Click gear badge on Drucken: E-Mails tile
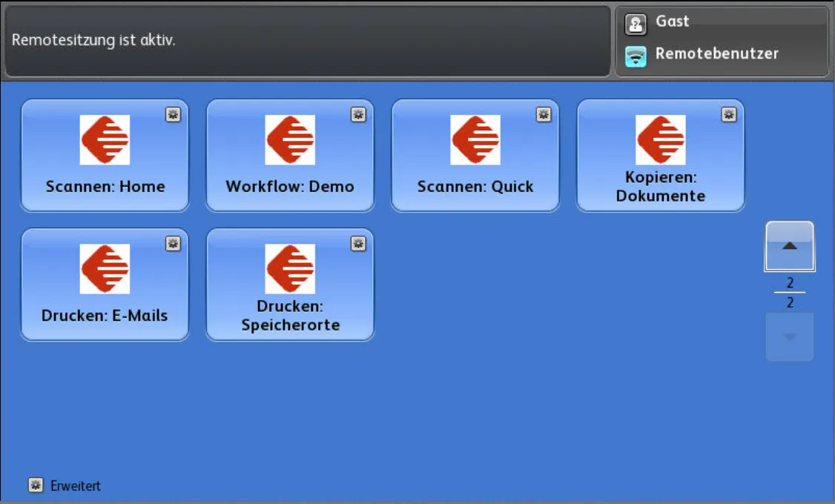835x504 pixels. pos(173,243)
